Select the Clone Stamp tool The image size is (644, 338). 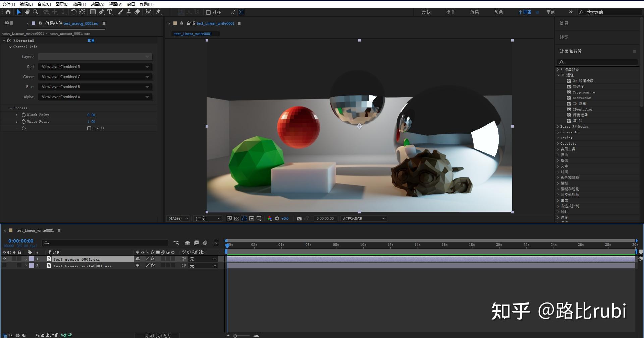point(129,12)
